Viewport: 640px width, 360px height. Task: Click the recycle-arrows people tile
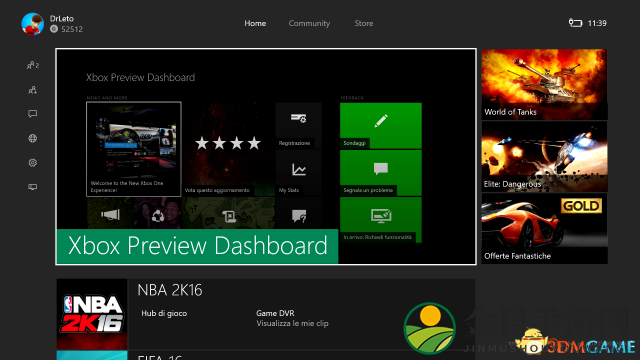158,213
